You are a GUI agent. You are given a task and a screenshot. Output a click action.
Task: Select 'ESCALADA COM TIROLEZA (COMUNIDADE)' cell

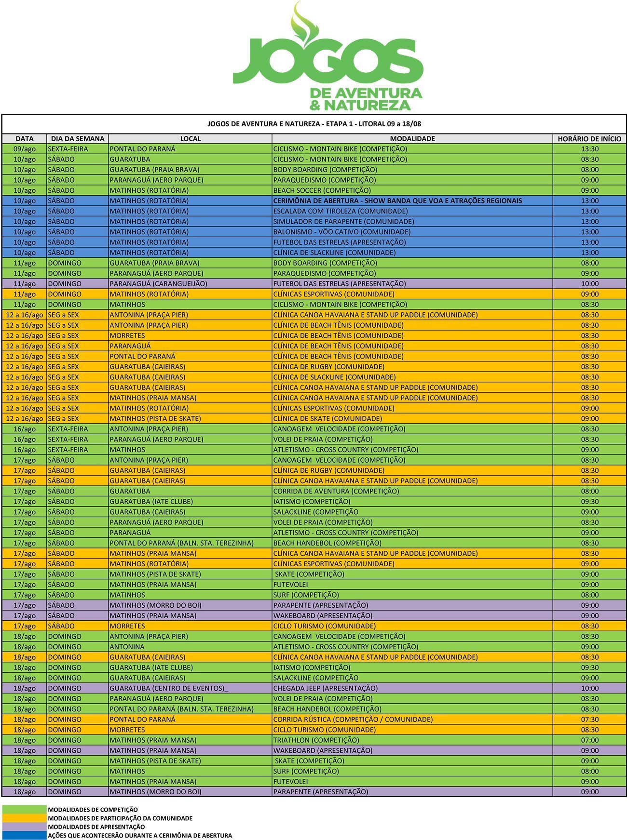(x=412, y=211)
